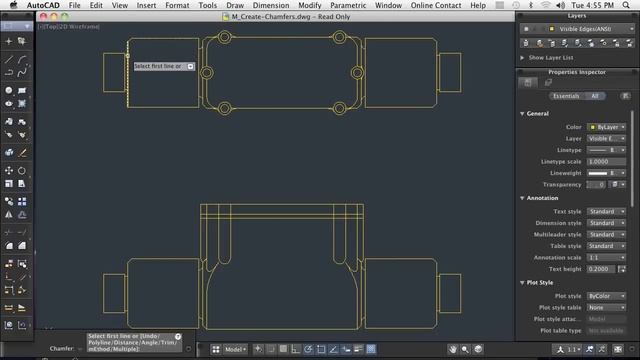Click the full screen viewport icon in status bar

618,349
